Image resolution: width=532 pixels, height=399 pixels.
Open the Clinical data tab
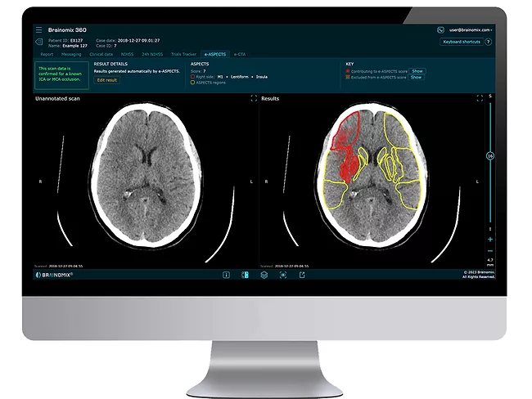click(101, 54)
